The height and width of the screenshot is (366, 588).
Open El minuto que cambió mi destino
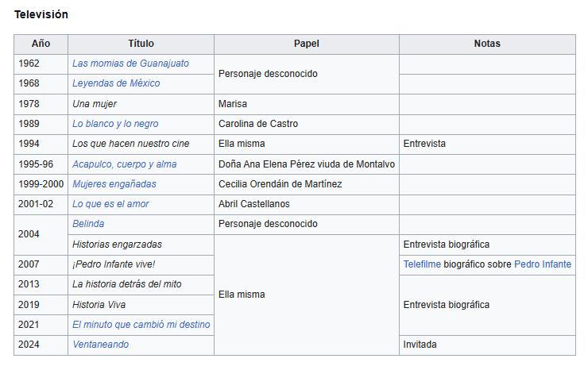click(x=141, y=325)
